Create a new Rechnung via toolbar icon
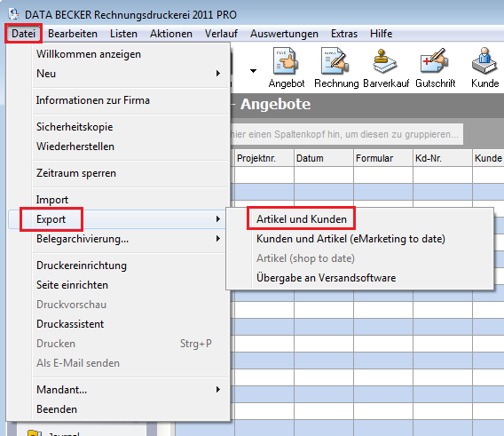This screenshot has width=504, height=436. point(336,67)
